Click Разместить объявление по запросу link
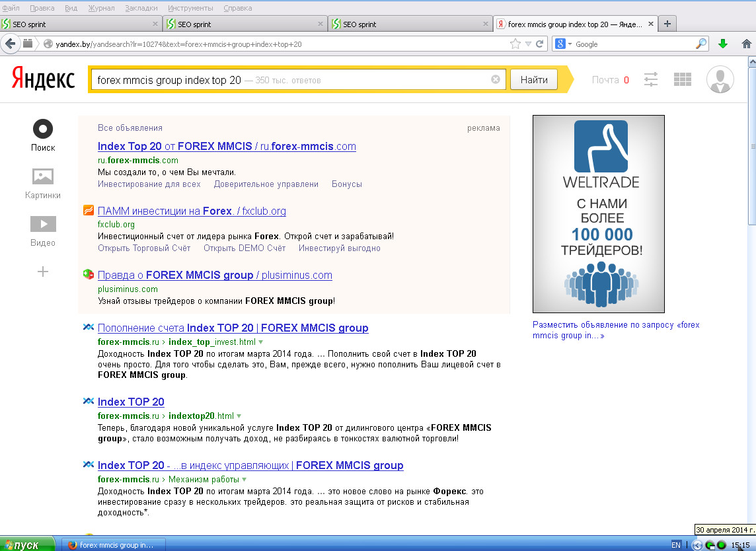Image resolution: width=756 pixels, height=551 pixels. [616, 330]
